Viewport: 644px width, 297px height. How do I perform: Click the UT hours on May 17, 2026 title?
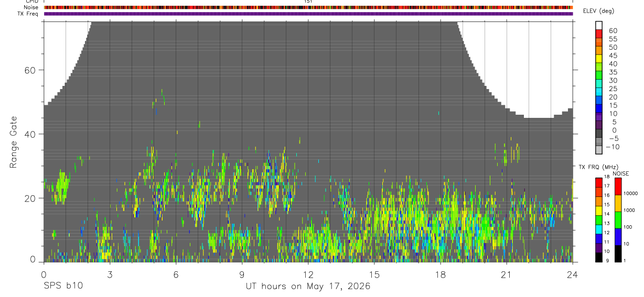(x=308, y=287)
